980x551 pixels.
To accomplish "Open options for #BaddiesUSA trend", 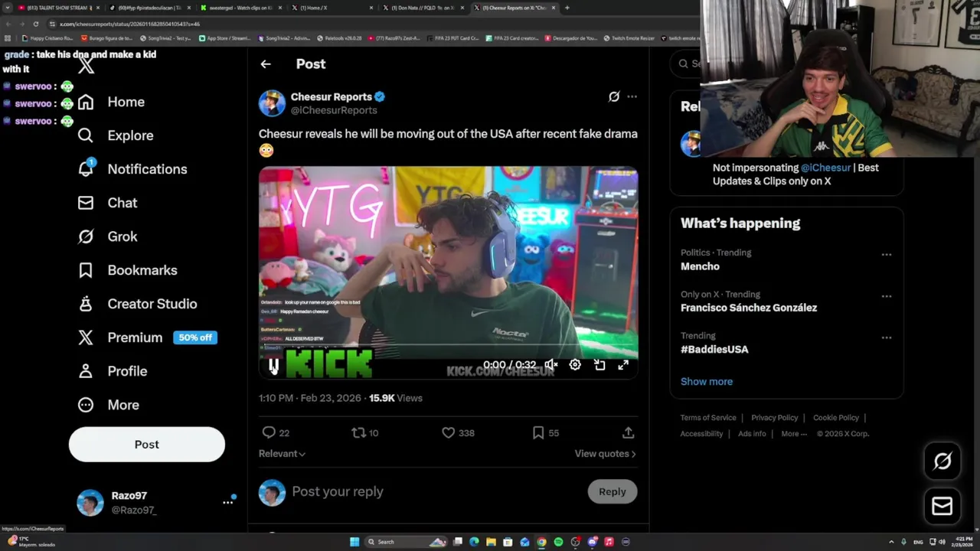I will coord(887,337).
